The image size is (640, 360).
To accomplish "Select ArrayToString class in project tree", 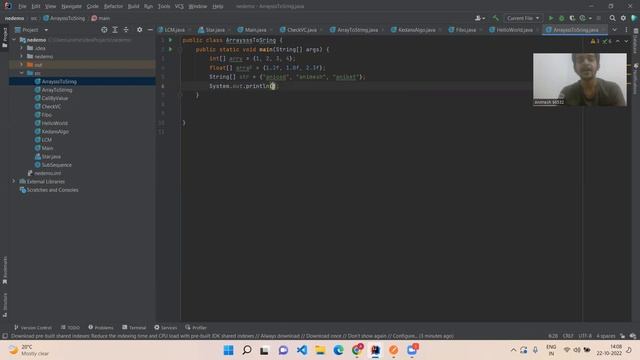I will tap(57, 90).
